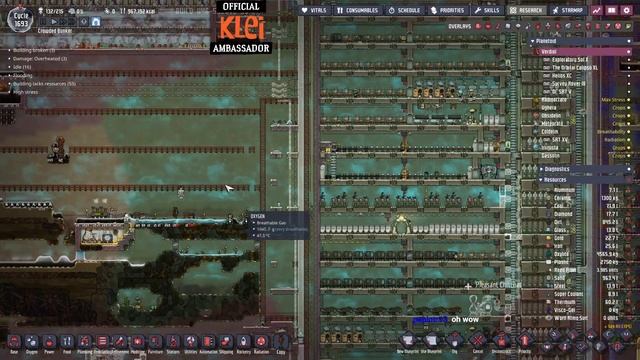Viewport: 640px width, 360px height.
Task: Open the Refinement build category
Action: pos(120,343)
